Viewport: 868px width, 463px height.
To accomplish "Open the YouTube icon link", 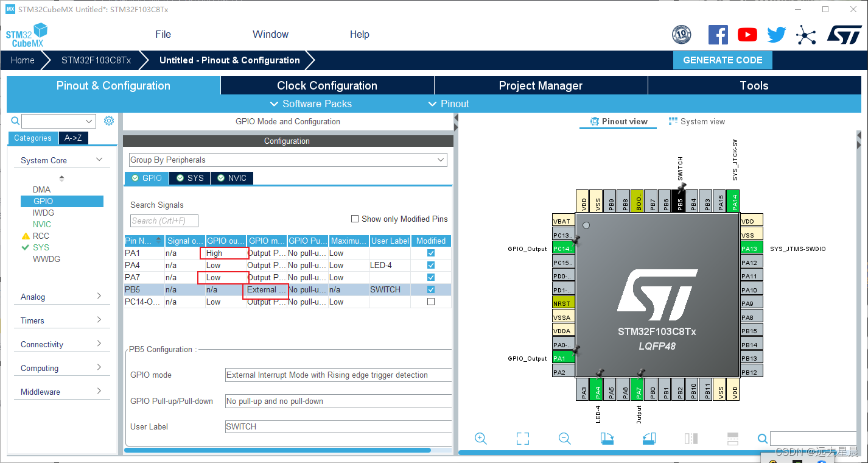I will click(x=747, y=35).
